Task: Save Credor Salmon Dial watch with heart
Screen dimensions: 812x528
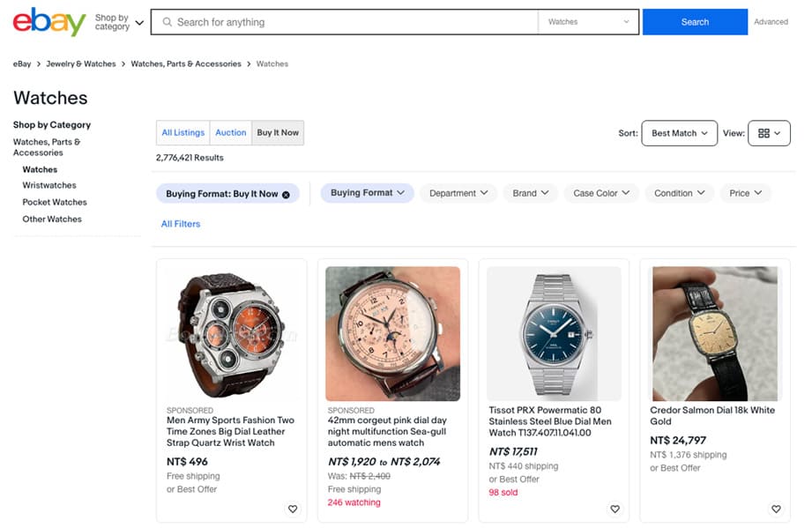Action: 776,509
